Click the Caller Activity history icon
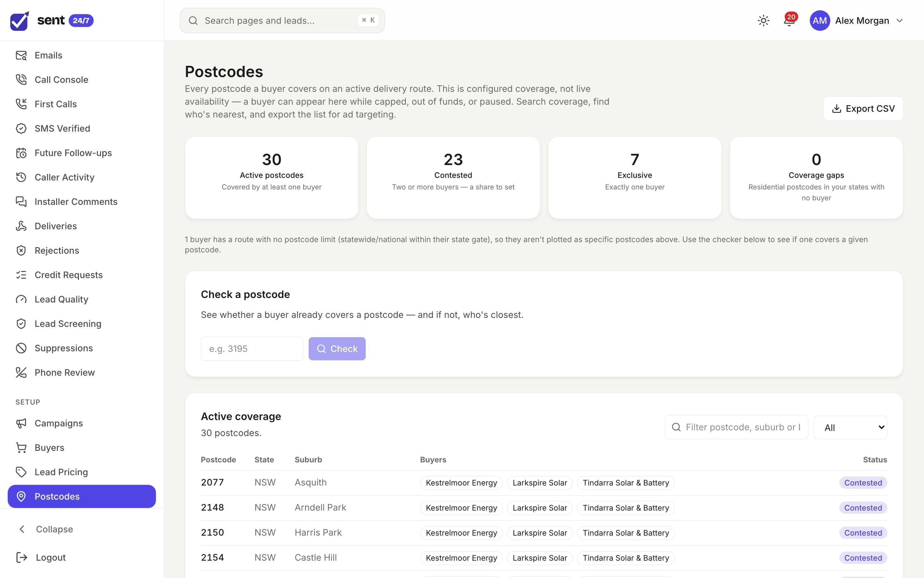 (21, 177)
